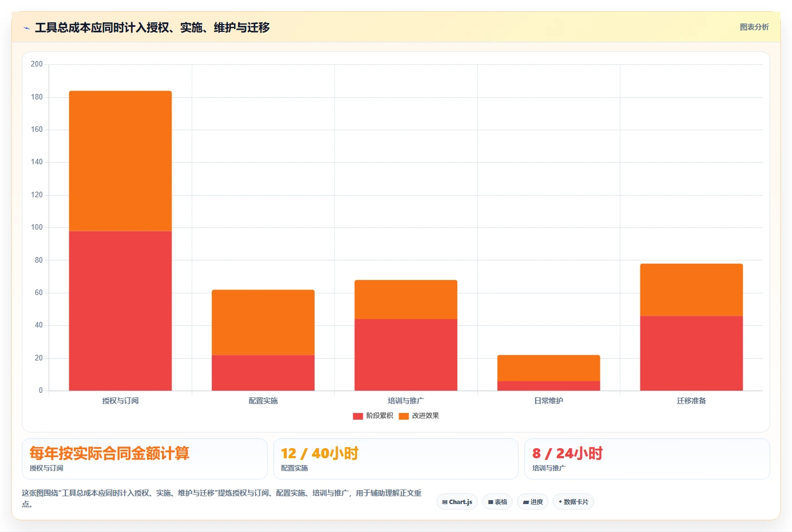Image resolution: width=792 pixels, height=532 pixels.
Task: Click the orange segment of 日常维护 bar
Action: 549,368
